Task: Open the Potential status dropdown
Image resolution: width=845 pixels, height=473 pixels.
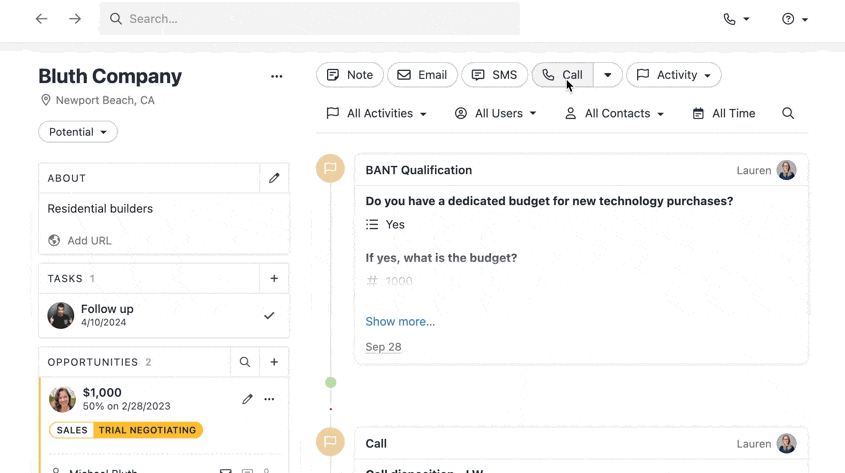Action: tap(78, 132)
